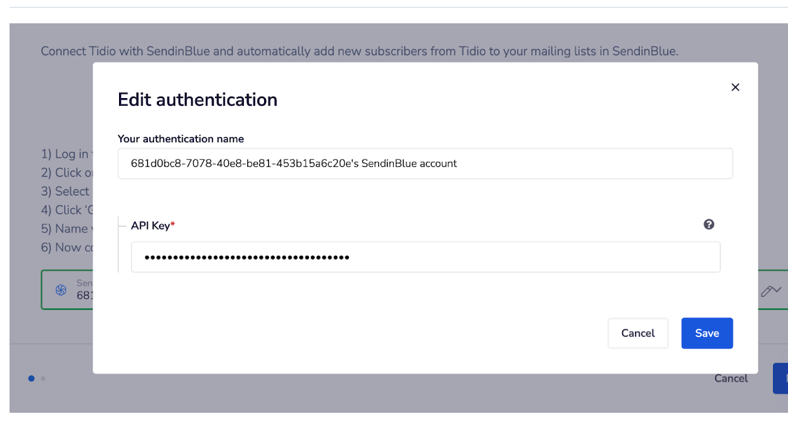Click the pencil edit icon behind the dialog
Image resolution: width=788 pixels, height=425 pixels.
(770, 291)
